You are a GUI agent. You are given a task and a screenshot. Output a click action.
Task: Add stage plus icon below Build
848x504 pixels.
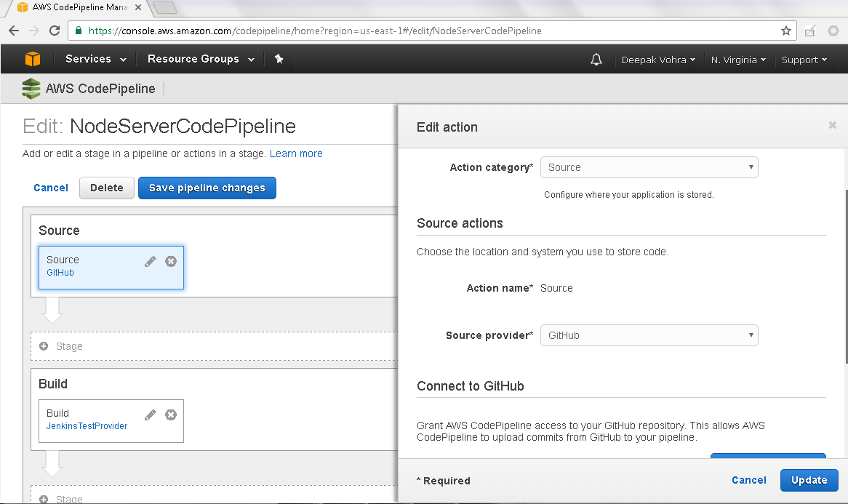point(44,499)
